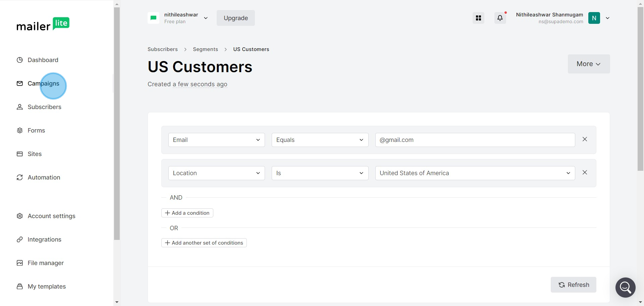Click the File manager image icon
This screenshot has width=644, height=306.
pos(20,263)
